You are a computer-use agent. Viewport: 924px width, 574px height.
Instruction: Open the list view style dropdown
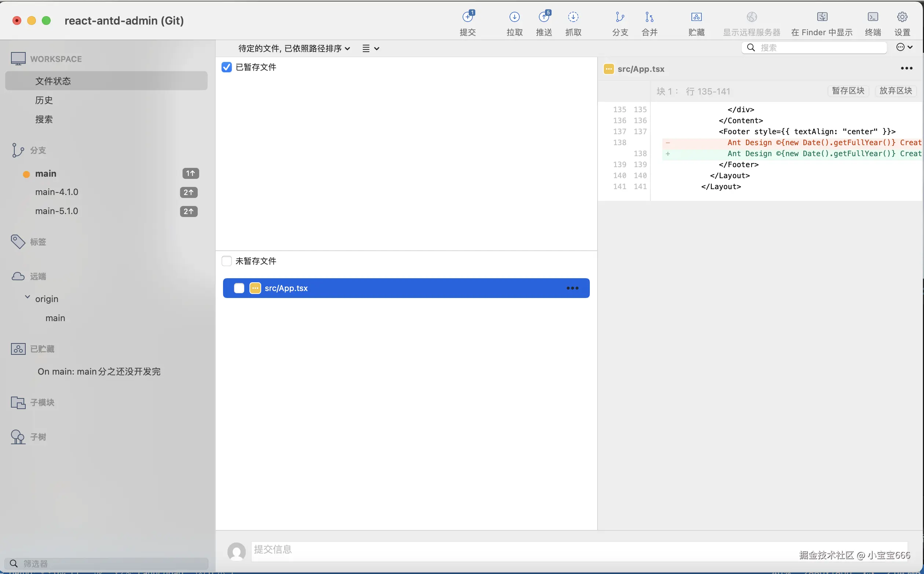pos(370,49)
